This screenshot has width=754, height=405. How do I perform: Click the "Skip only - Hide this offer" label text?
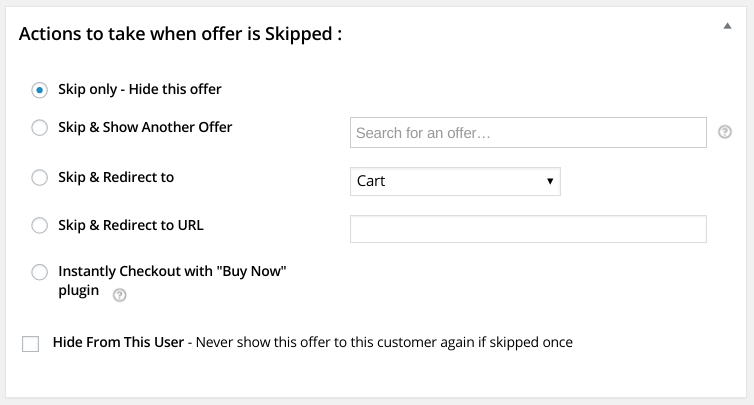pyautogui.click(x=140, y=89)
